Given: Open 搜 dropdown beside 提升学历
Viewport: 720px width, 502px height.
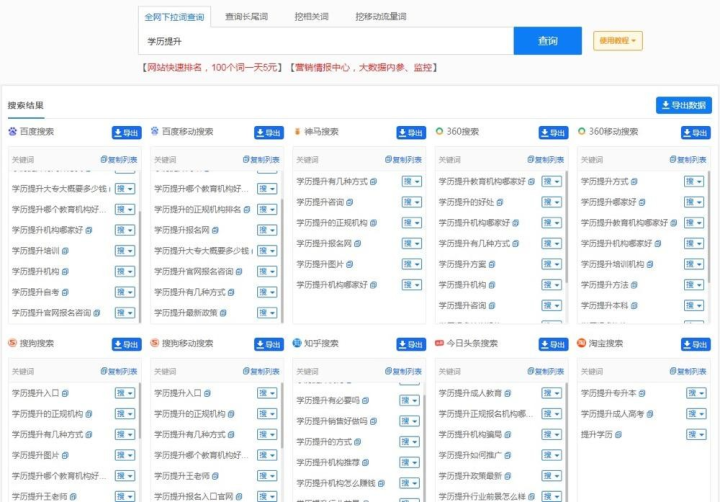Looking at the screenshot, I should pyautogui.click(x=696, y=434).
